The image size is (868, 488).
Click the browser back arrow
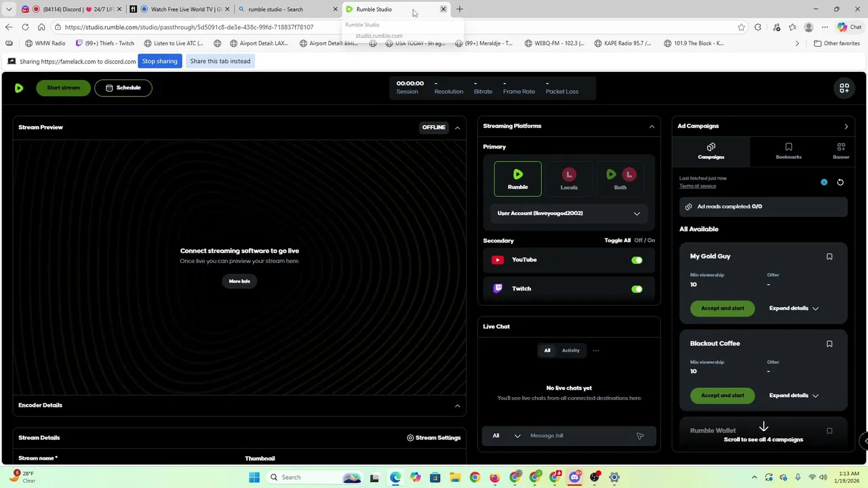[9, 27]
